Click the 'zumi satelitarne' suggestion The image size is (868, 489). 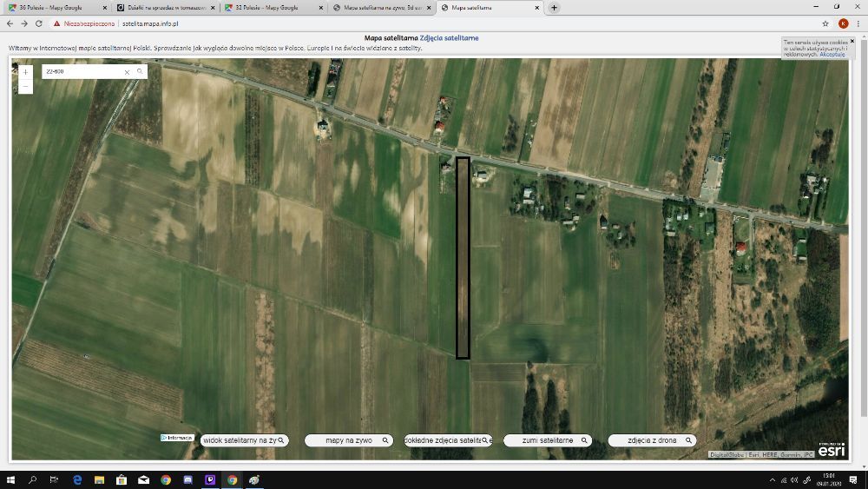tap(548, 440)
